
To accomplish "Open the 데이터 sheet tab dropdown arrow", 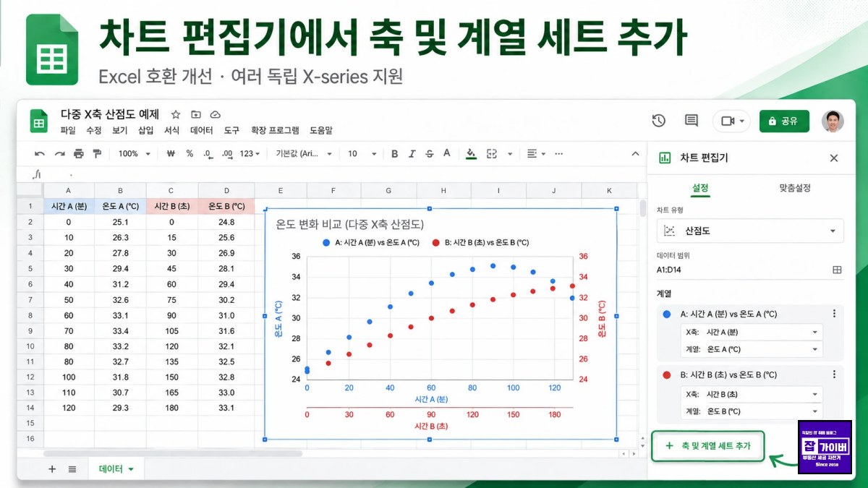I will tap(131, 469).
